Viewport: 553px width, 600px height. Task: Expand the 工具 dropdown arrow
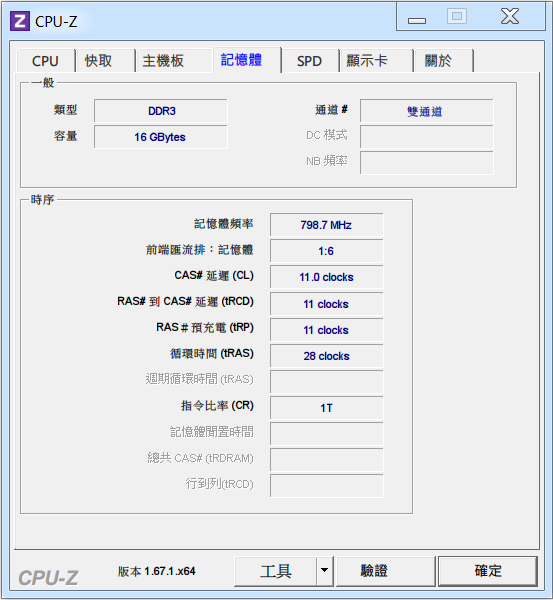coord(325,571)
